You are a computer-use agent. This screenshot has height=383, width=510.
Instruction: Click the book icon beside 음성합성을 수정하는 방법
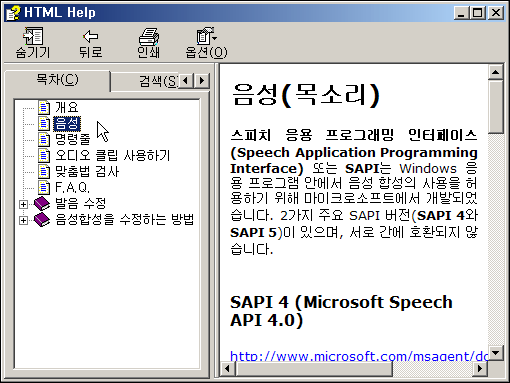(42, 219)
